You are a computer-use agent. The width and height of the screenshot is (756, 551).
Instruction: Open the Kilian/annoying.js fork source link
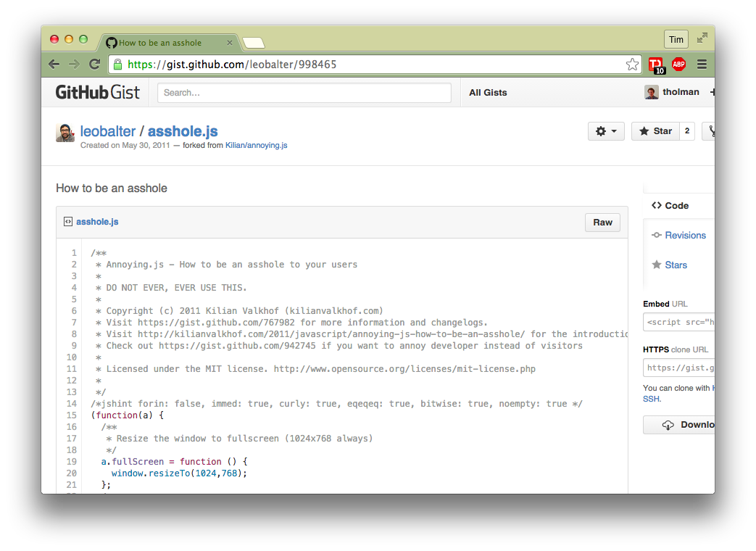tap(256, 145)
